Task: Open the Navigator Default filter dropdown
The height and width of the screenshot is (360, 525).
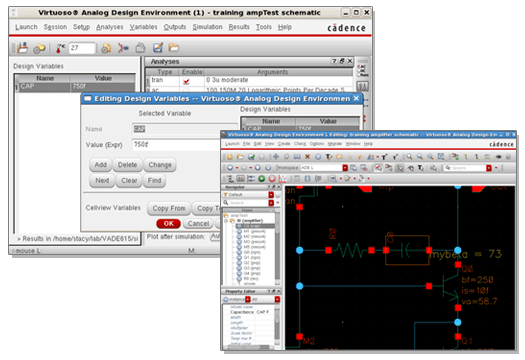Action: point(271,195)
